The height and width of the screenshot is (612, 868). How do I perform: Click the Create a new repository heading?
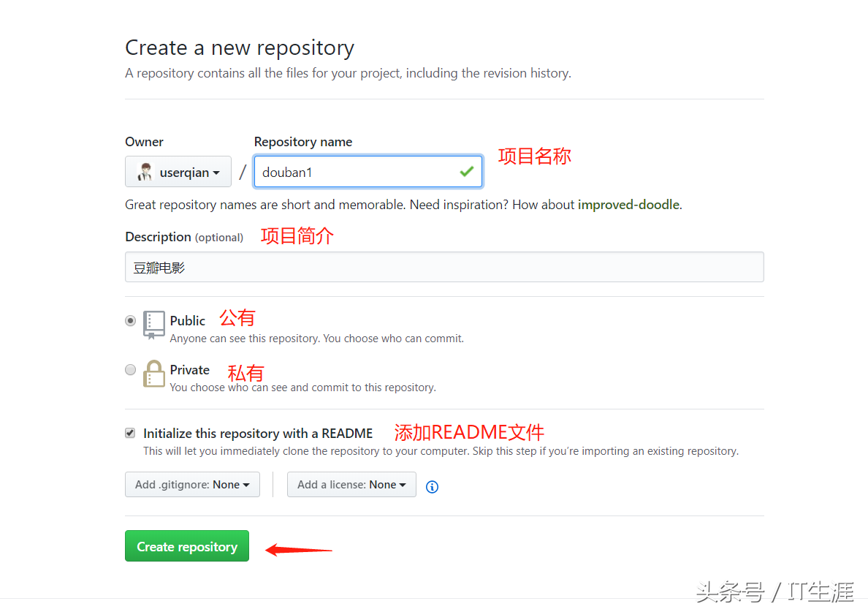tap(239, 47)
